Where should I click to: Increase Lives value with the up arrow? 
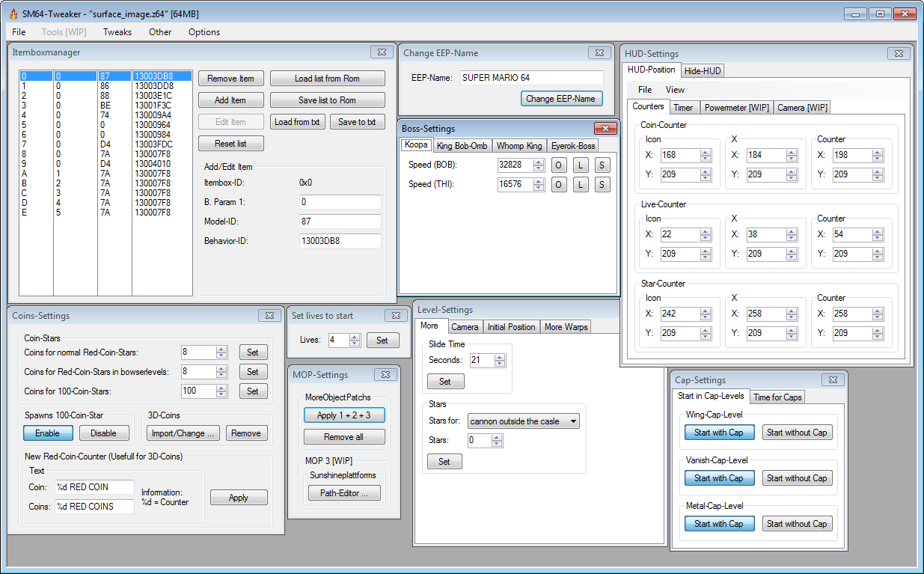(355, 337)
